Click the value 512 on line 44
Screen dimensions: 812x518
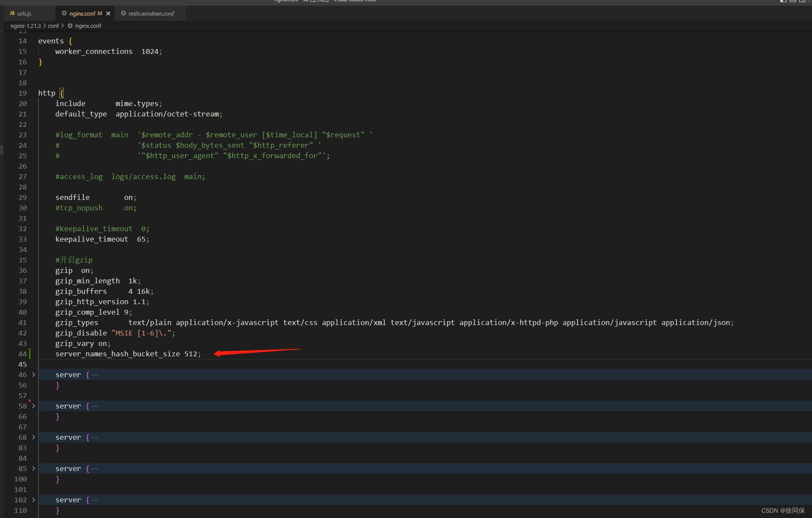click(x=191, y=354)
